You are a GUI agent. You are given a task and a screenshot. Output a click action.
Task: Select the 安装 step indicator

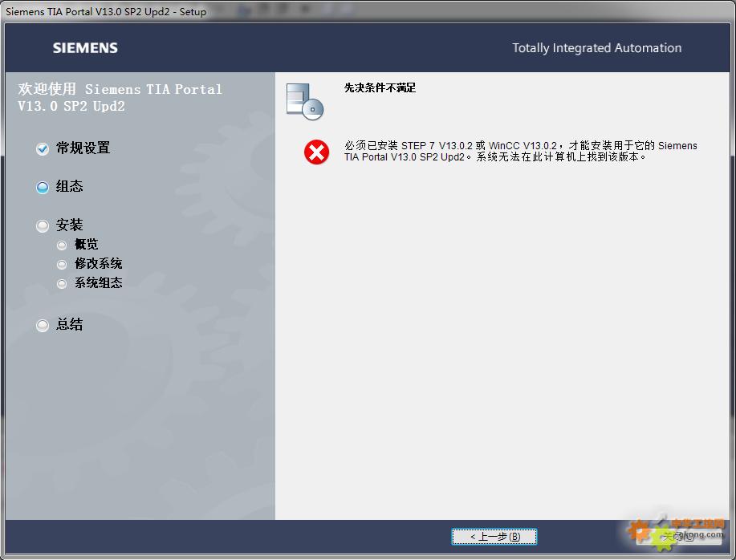coord(43,225)
